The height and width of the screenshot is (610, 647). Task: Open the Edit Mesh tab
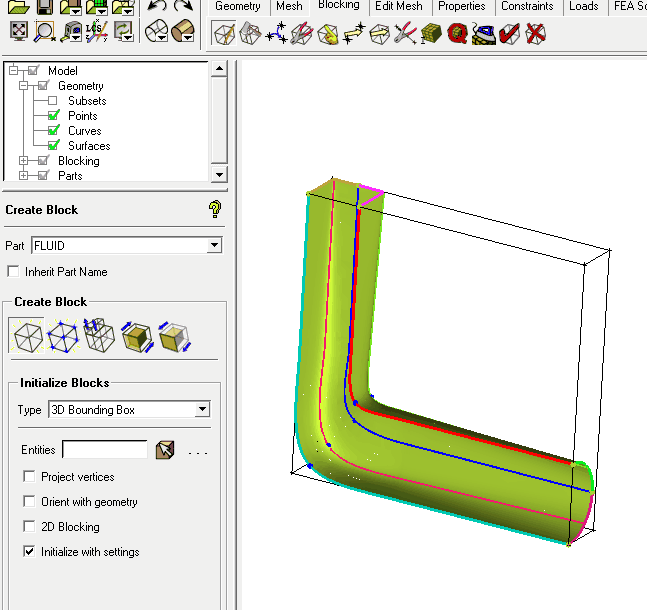pos(398,6)
